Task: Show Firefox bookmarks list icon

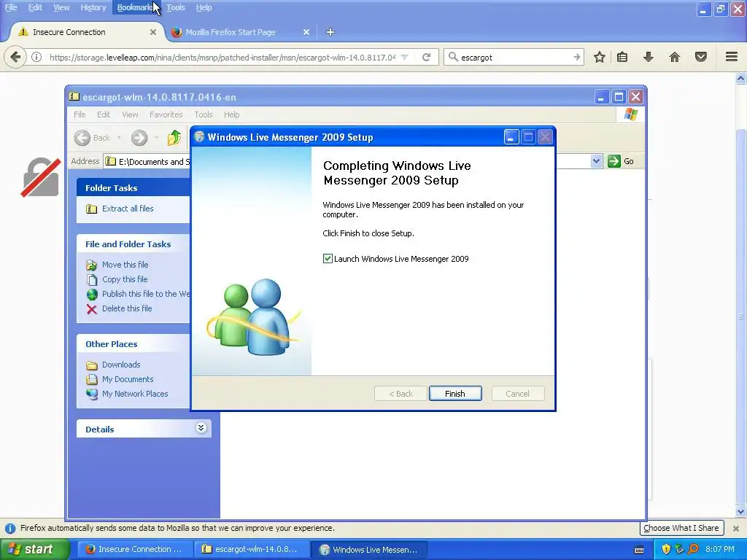Action: tap(622, 57)
